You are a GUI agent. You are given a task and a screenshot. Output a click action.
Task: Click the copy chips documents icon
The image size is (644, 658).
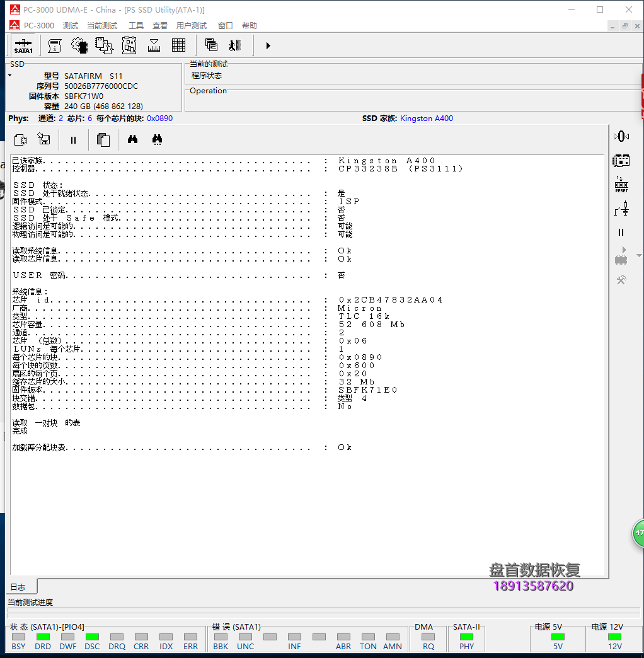pos(104,46)
